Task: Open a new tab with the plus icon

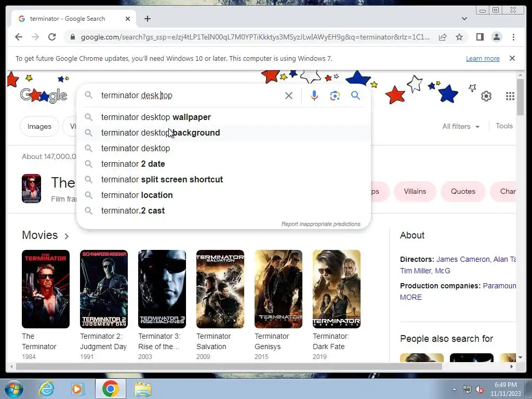Action: coord(147,19)
